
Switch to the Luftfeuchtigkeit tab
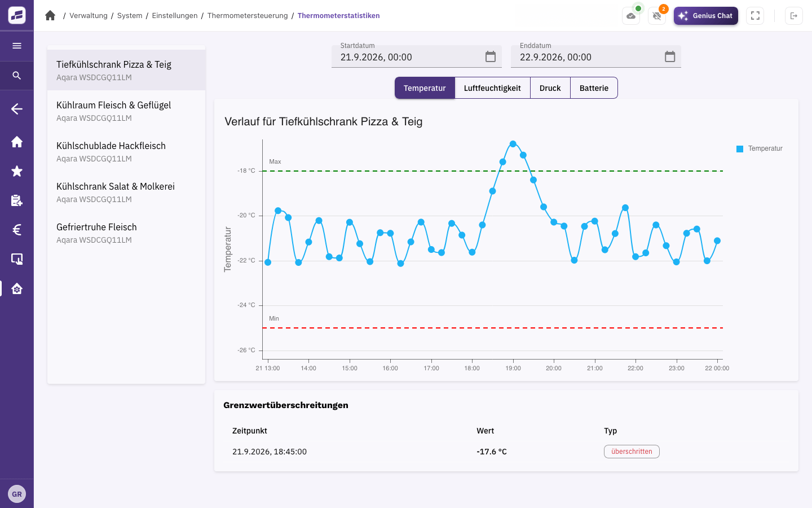tap(492, 88)
